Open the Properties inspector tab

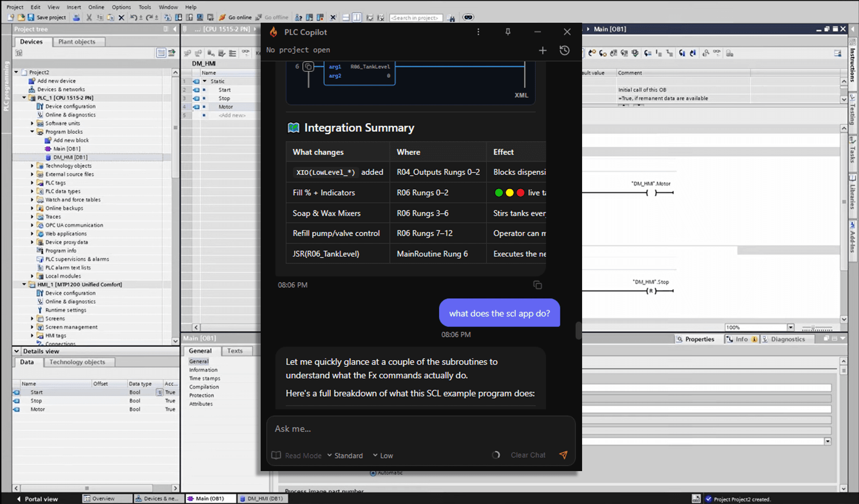click(696, 339)
